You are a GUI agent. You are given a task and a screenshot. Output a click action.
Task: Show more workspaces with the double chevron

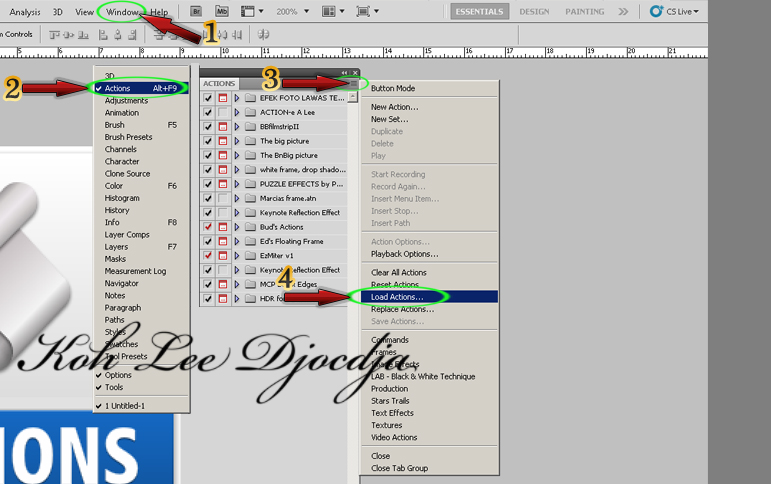tap(623, 11)
